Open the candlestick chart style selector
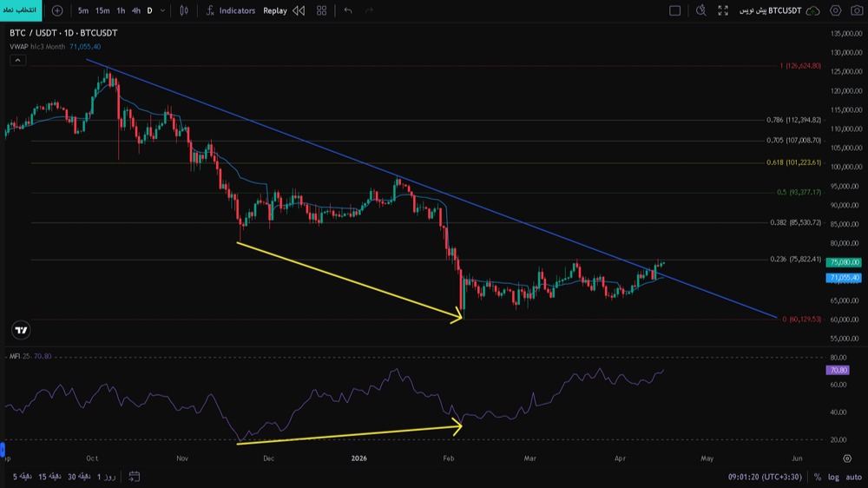The image size is (868, 488). coord(184,10)
